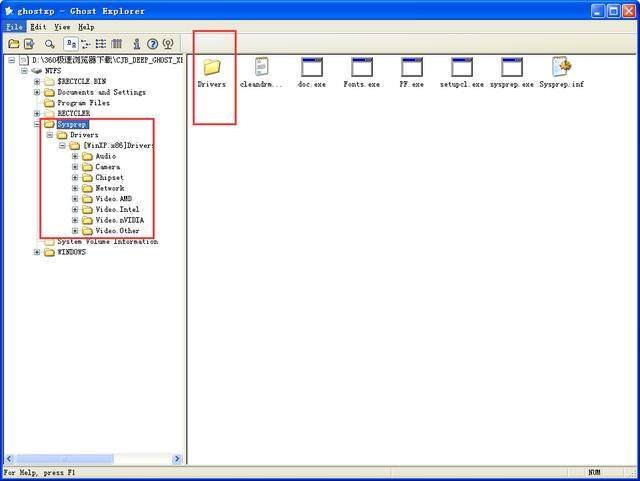Expand the WINDOWS folder
Screen dimensions: 640x481
37,252
